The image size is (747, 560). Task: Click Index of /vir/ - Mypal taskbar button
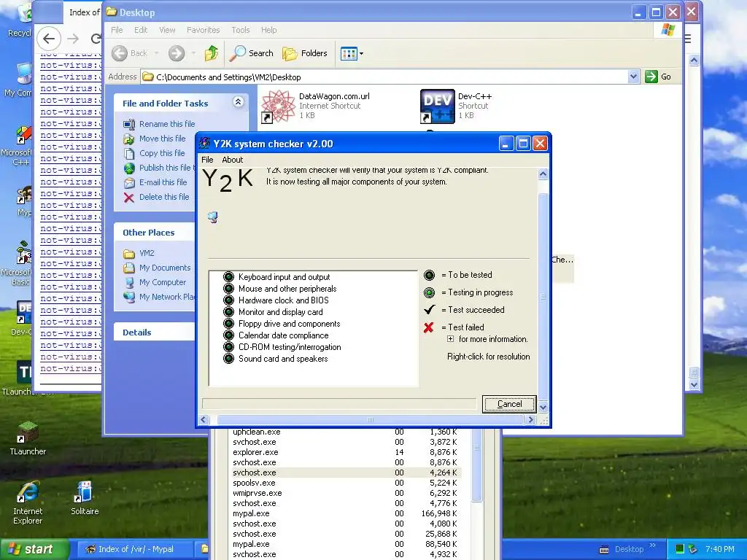(x=135, y=549)
